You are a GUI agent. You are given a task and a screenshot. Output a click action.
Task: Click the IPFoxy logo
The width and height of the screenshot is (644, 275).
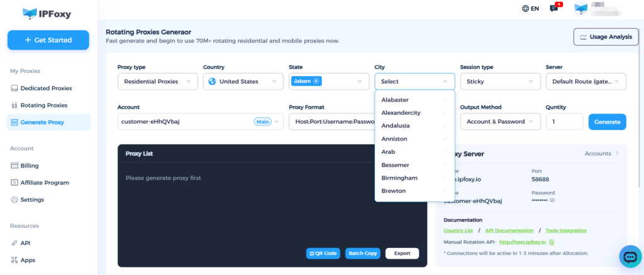pyautogui.click(x=47, y=14)
